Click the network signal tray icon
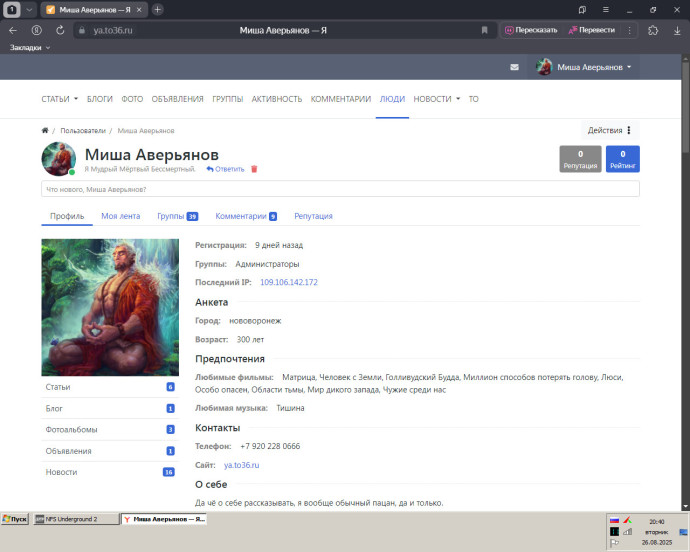 point(628,532)
